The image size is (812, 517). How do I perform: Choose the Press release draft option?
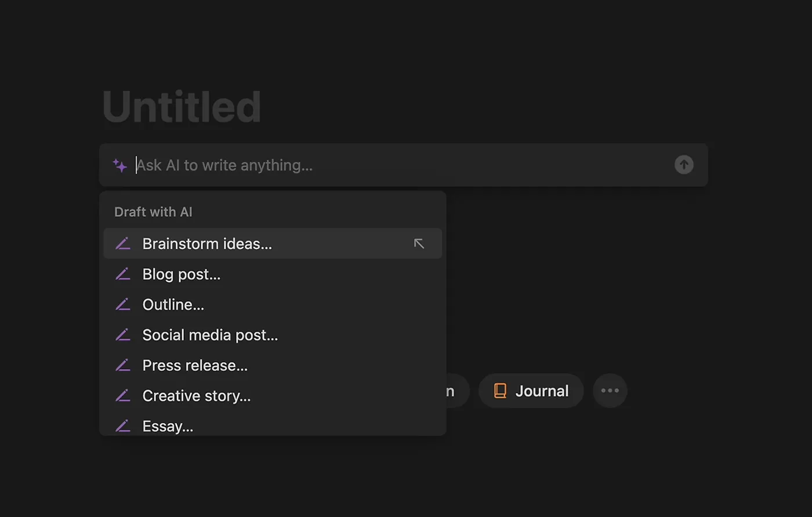click(195, 366)
